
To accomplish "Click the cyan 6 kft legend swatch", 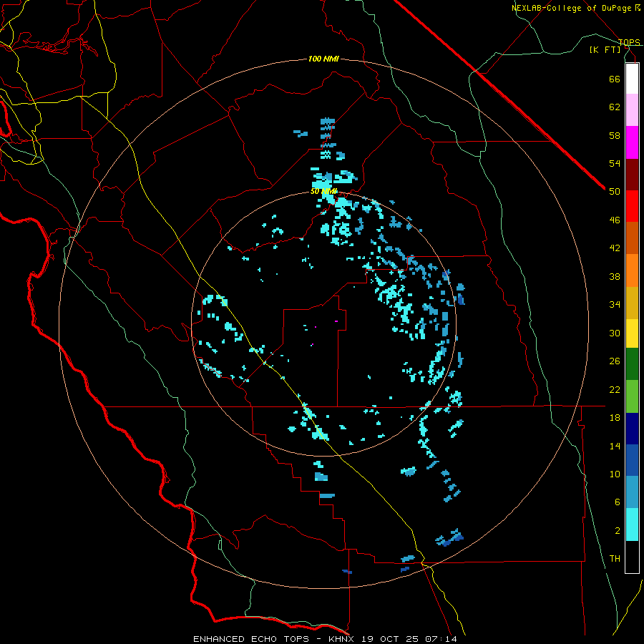I will coord(632,525).
